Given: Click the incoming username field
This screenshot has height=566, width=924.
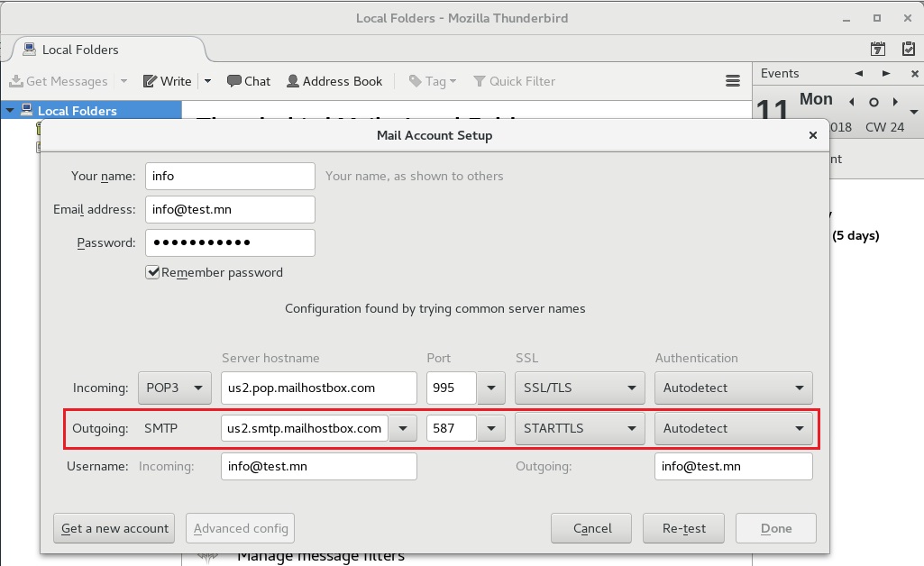Looking at the screenshot, I should pos(319,467).
